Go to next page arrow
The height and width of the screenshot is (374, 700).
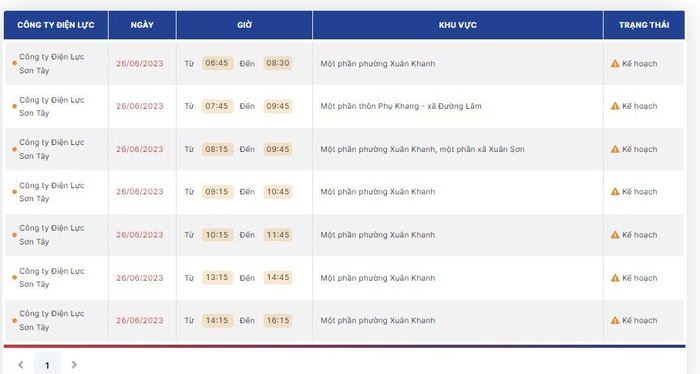pyautogui.click(x=74, y=365)
